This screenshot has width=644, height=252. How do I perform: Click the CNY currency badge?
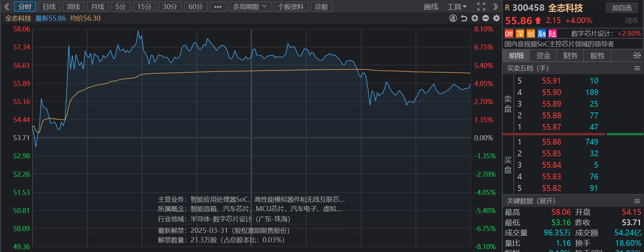click(509, 34)
